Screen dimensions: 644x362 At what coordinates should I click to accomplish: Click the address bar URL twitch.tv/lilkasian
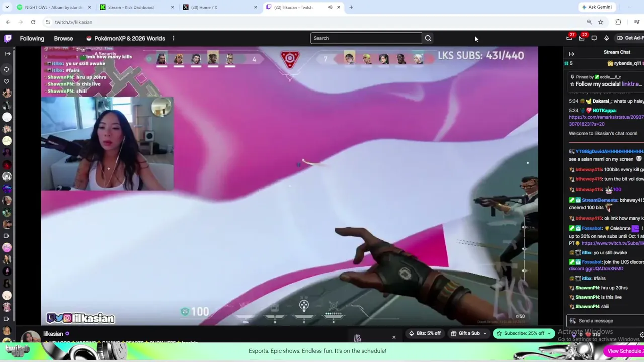pyautogui.click(x=73, y=22)
